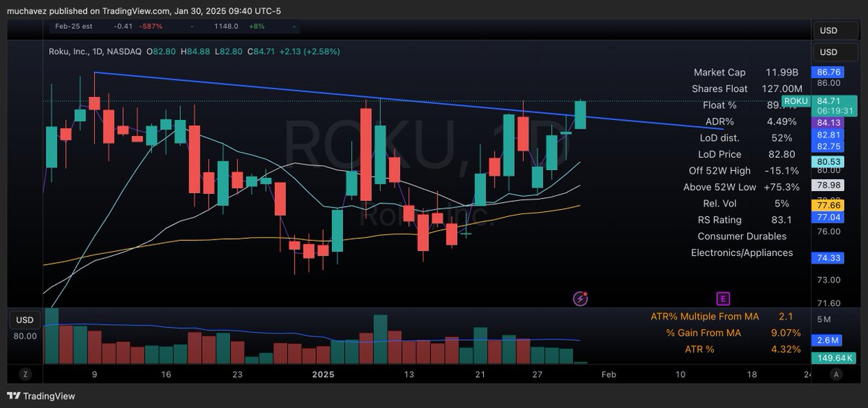Click the RS Rating 83.1 value

pos(782,220)
